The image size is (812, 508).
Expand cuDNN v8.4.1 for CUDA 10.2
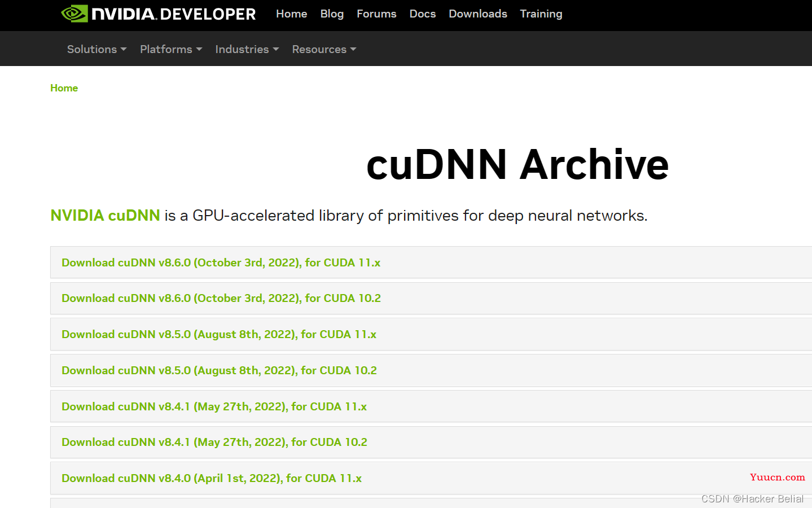coord(431,442)
